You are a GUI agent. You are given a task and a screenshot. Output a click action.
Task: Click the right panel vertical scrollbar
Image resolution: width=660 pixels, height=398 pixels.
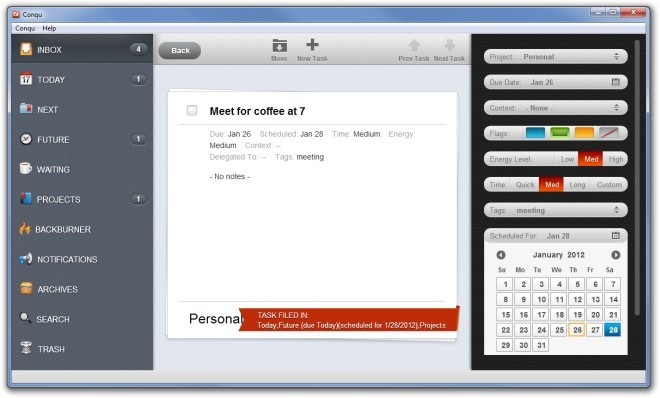pyautogui.click(x=637, y=177)
